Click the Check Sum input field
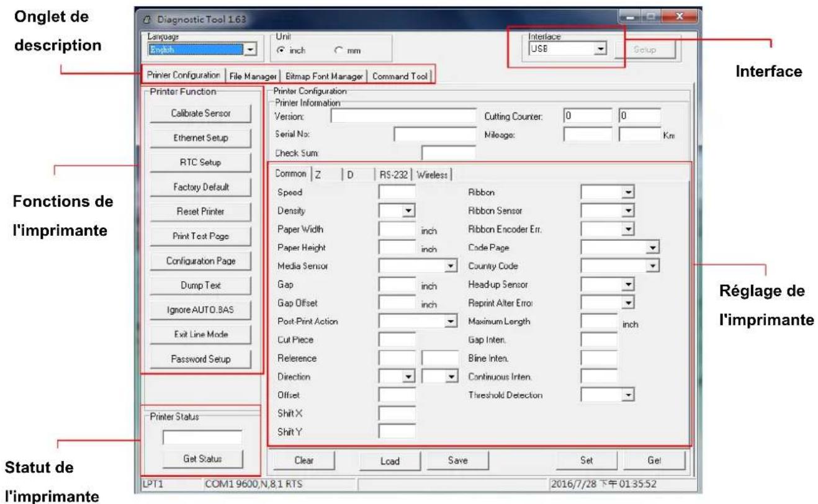818x504 pixels. point(448,152)
